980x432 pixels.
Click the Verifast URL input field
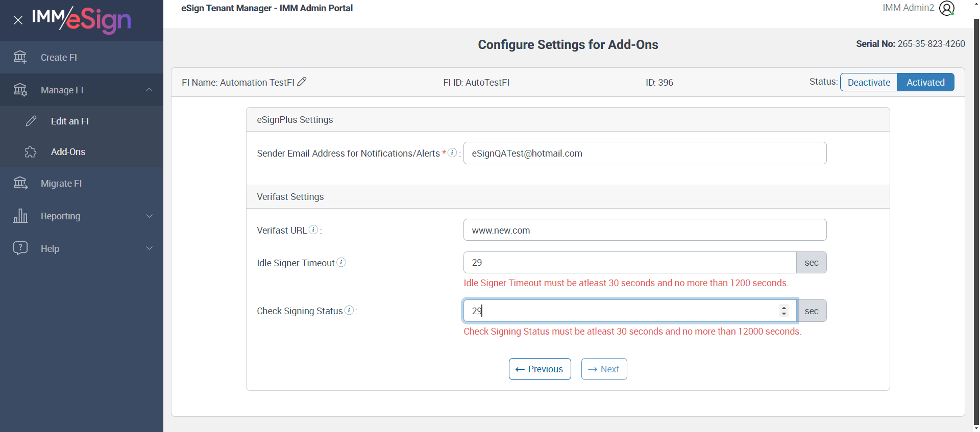click(x=644, y=230)
